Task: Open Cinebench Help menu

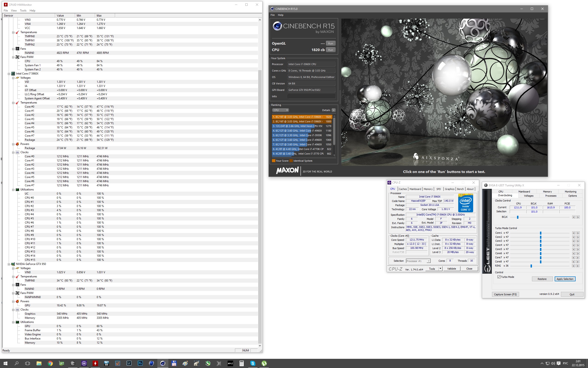Action: (x=281, y=15)
